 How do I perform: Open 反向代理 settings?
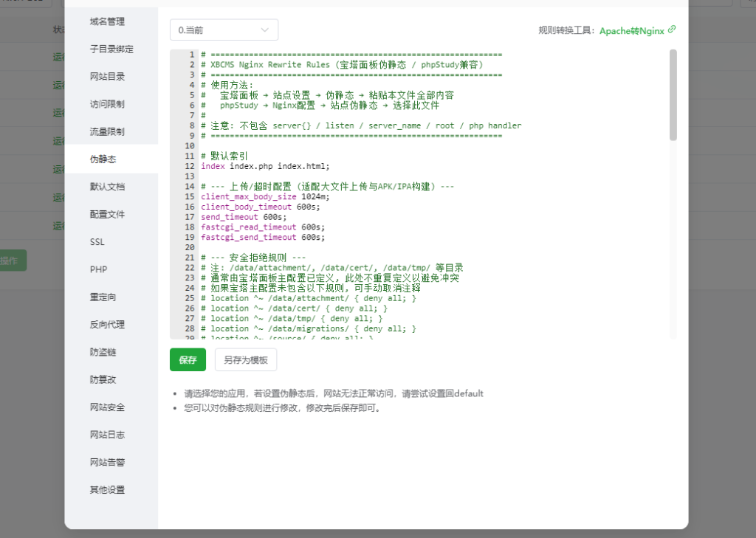[107, 325]
